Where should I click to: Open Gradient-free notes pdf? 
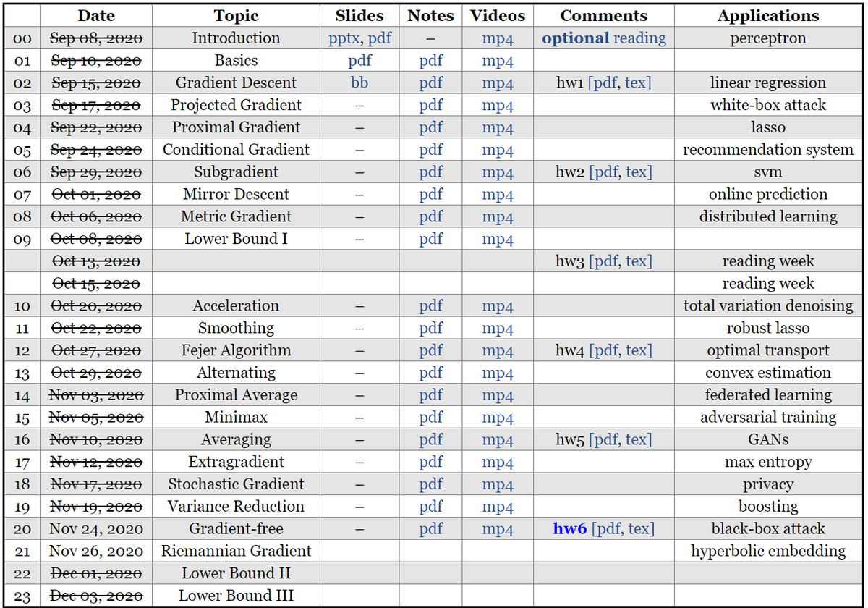coord(431,530)
